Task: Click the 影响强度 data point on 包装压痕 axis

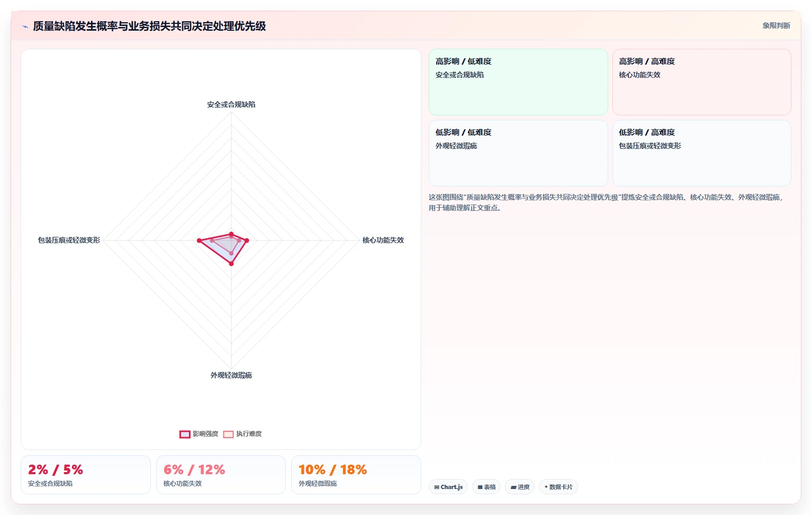Action: pyautogui.click(x=199, y=241)
